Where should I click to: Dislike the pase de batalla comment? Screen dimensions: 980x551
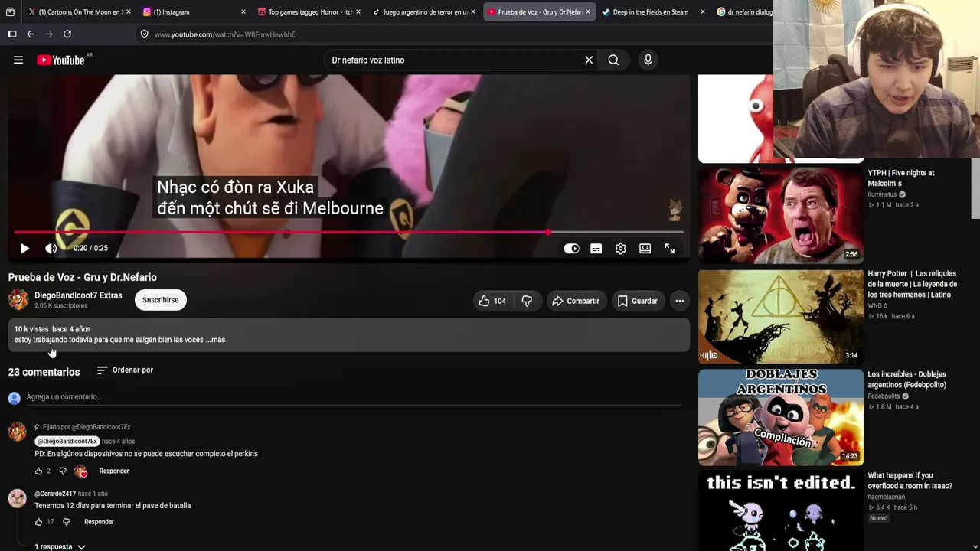67,522
